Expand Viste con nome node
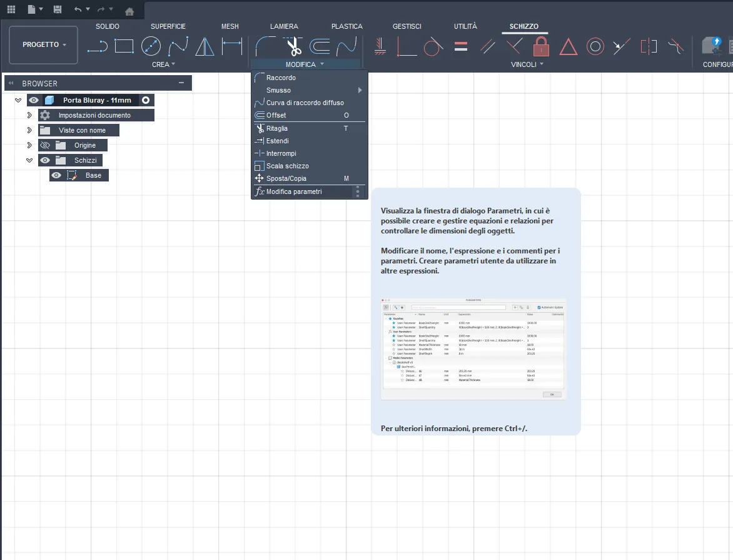Viewport: 733px width, 560px height. pyautogui.click(x=29, y=130)
